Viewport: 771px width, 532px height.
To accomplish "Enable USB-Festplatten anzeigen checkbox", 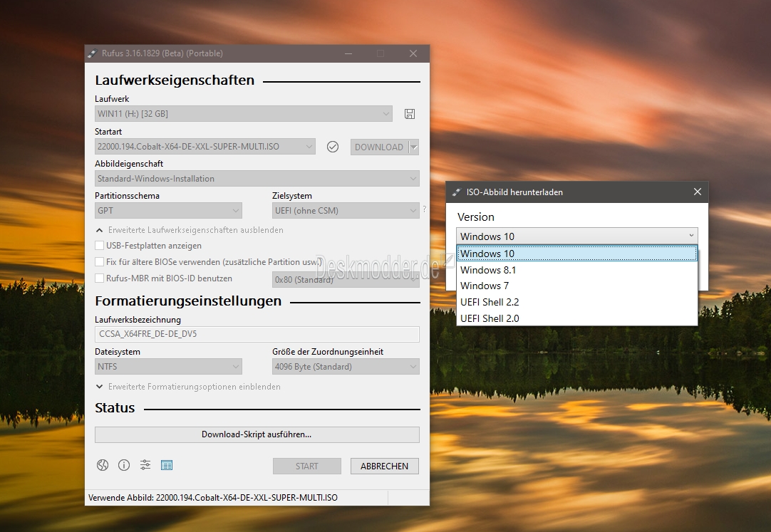I will click(x=99, y=246).
